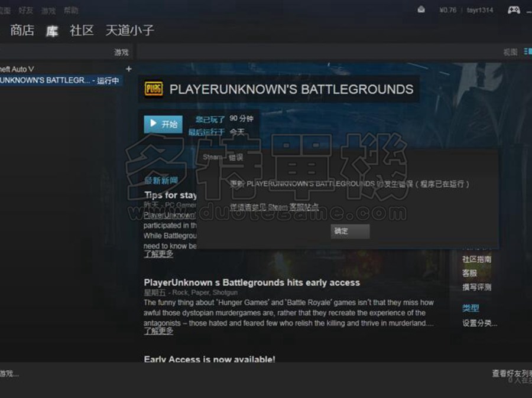The height and width of the screenshot is (398, 532).
Task: Open the Tips for stay news headline
Action: [170, 195]
